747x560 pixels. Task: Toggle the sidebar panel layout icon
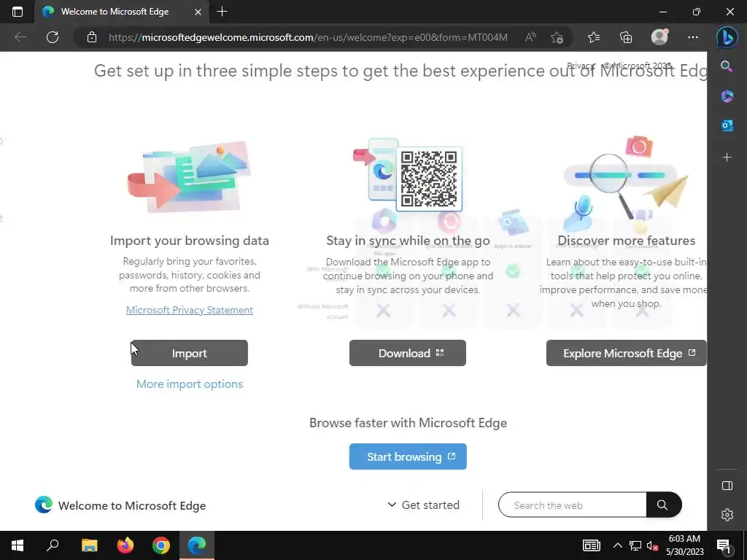point(727,485)
